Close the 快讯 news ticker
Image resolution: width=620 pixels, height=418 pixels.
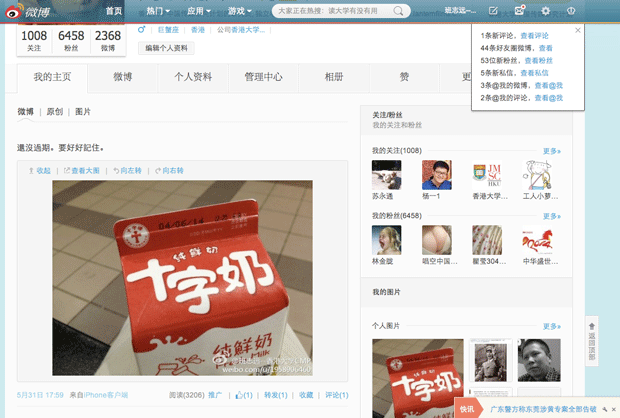[x=614, y=409]
